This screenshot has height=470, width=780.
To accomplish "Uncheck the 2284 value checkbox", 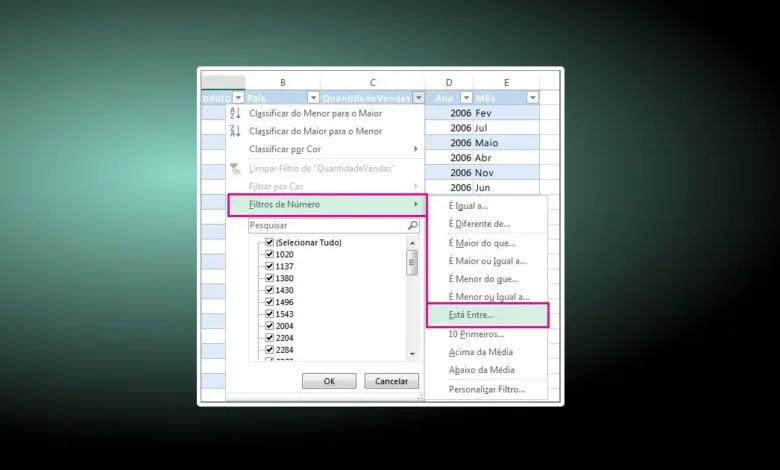I will 270,350.
